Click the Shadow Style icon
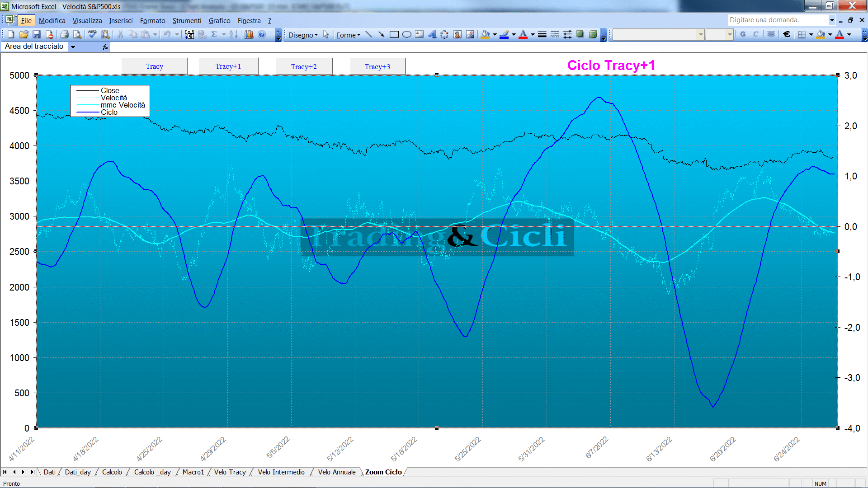The width and height of the screenshot is (868, 488). [580, 34]
